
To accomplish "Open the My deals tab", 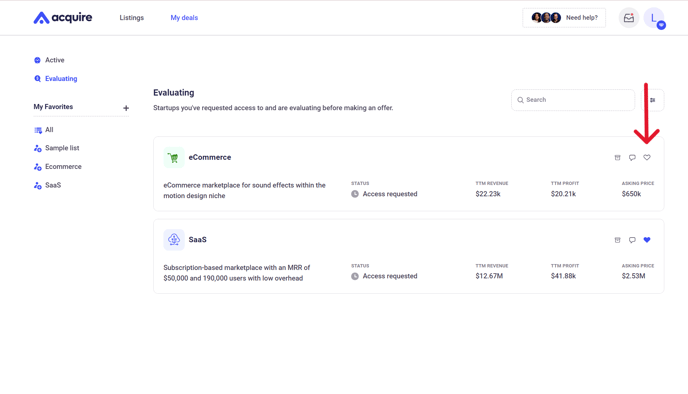I will (184, 18).
